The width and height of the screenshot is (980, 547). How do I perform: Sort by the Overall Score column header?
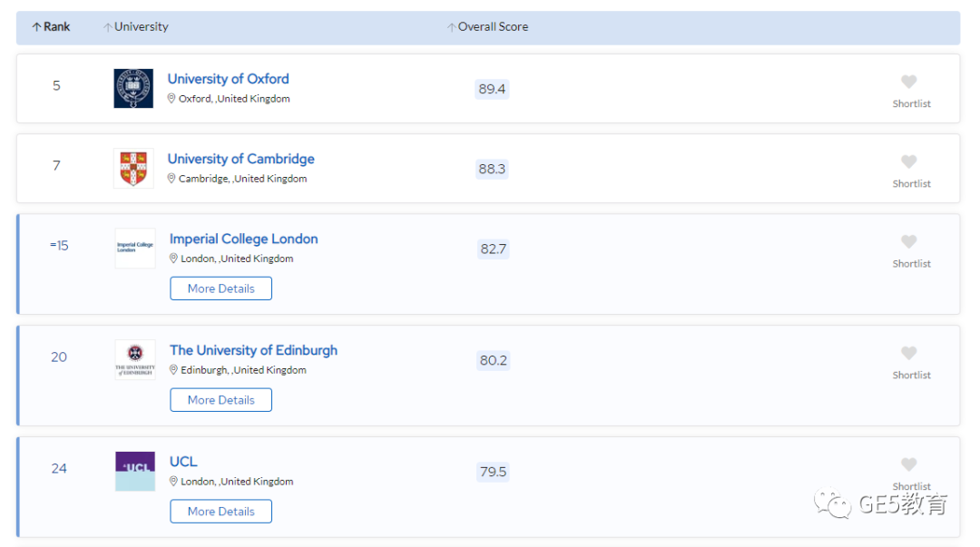pyautogui.click(x=488, y=27)
